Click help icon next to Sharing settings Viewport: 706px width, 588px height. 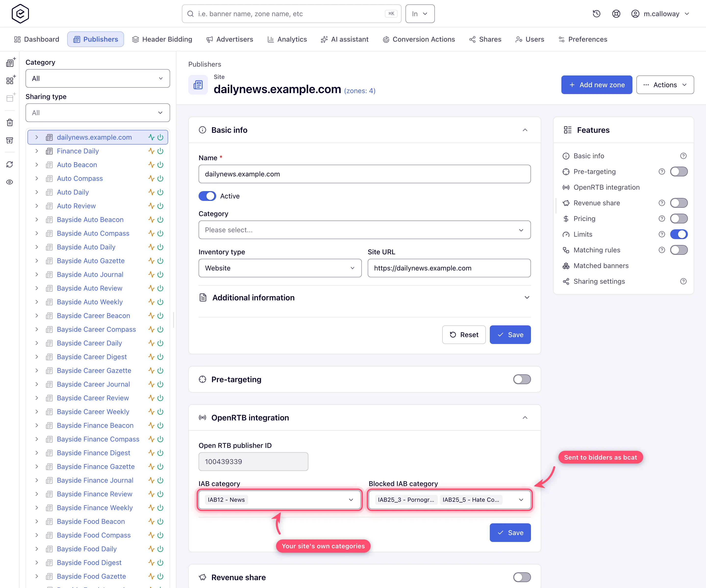(x=683, y=282)
